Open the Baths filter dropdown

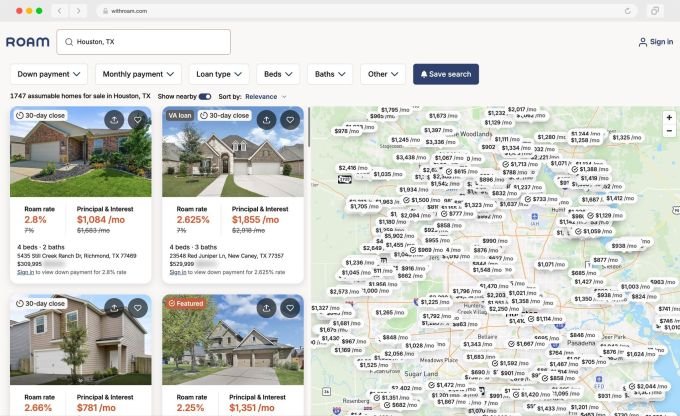(x=331, y=74)
